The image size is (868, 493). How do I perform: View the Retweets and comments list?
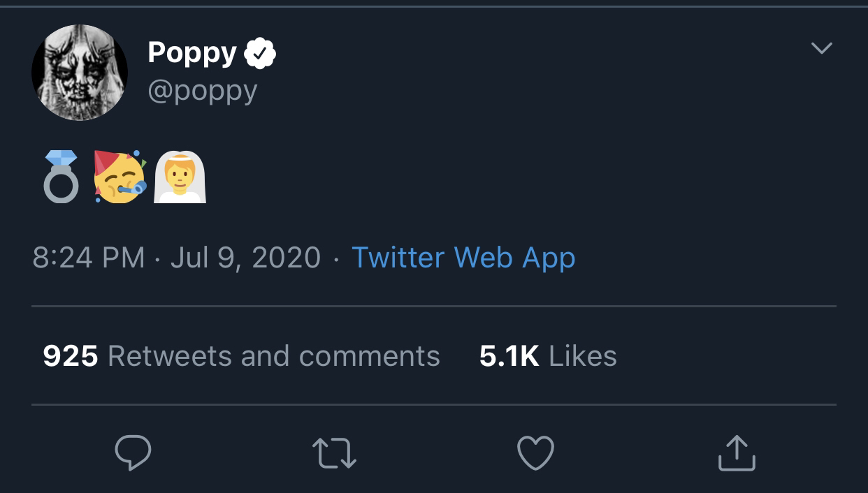273,356
